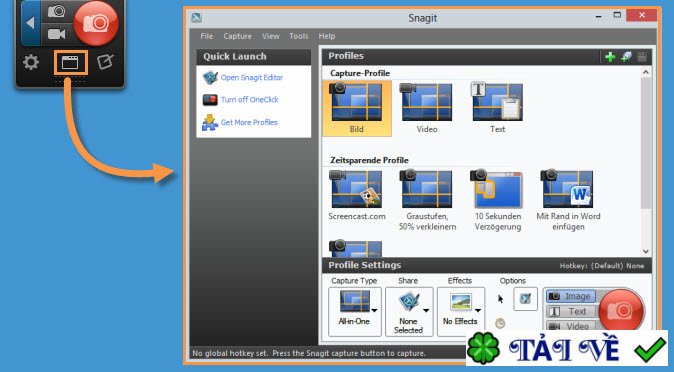
Task: Open the All-in-One capture type dropdown
Action: [355, 312]
